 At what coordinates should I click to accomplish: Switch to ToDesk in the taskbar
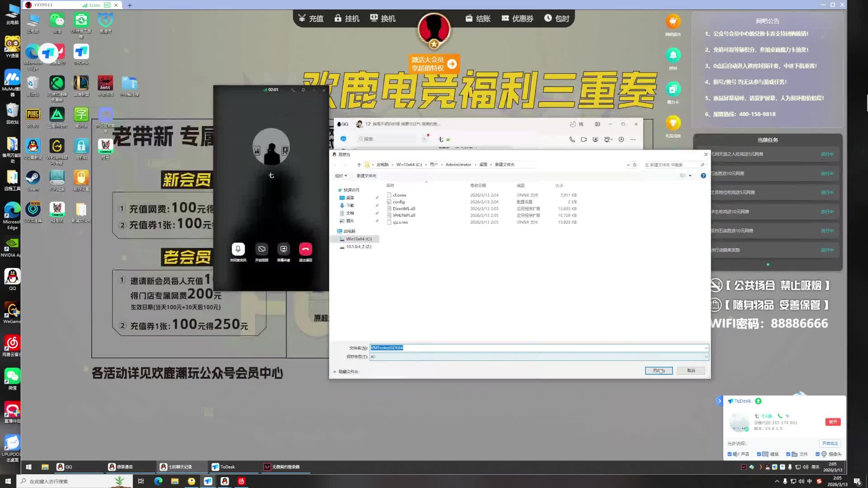[224, 467]
